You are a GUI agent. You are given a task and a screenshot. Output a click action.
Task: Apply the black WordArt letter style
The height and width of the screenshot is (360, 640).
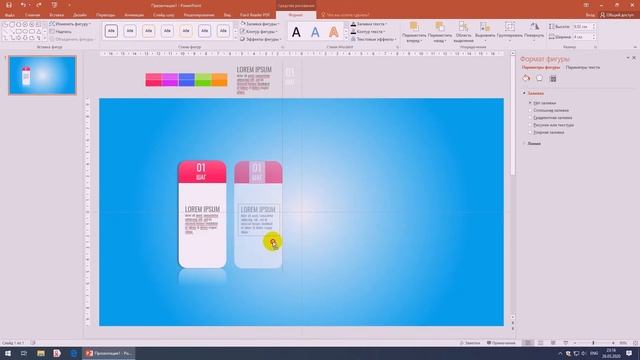(x=296, y=32)
